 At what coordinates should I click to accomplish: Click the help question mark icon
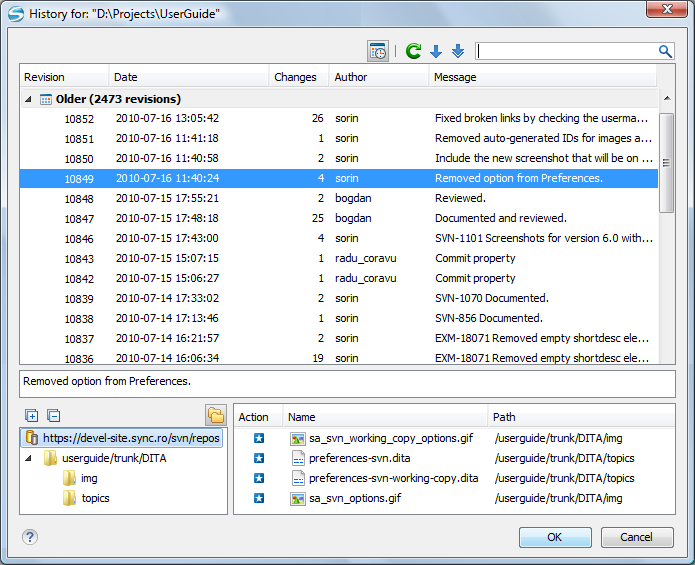(30, 537)
